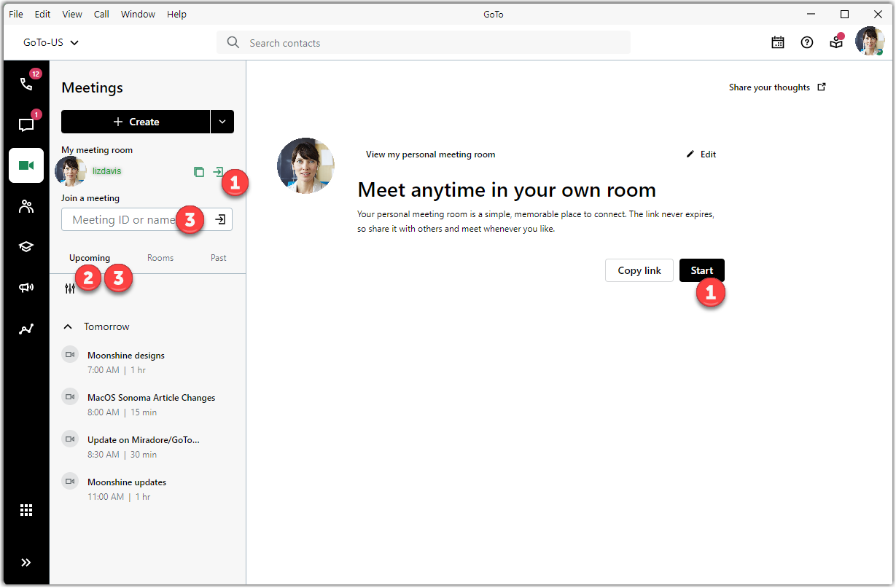
Task: Select the Meetings video camera sidebar icon
Action: (x=26, y=165)
